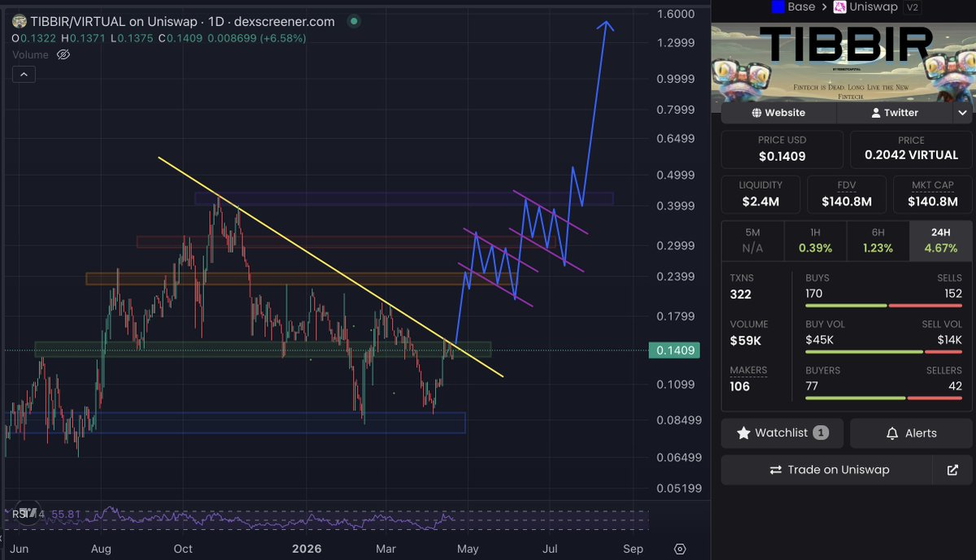Expand more social links chevron
The image size is (976, 560).
tap(962, 113)
